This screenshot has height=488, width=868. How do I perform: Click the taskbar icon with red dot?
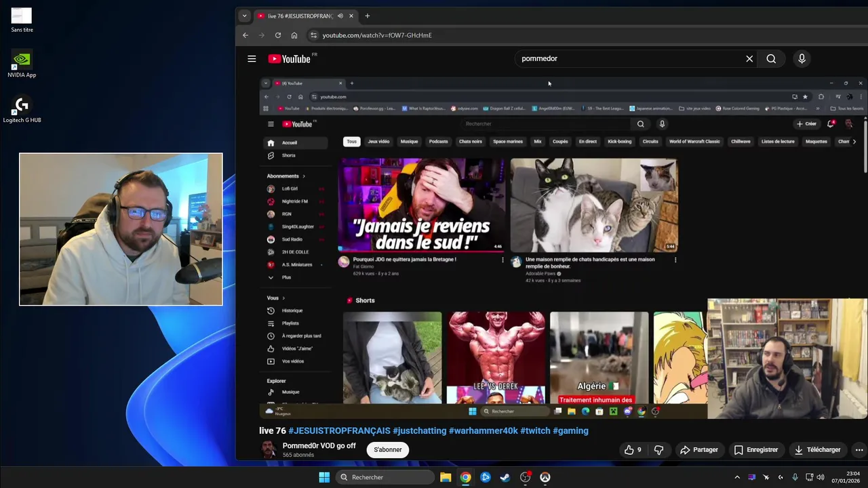525,477
